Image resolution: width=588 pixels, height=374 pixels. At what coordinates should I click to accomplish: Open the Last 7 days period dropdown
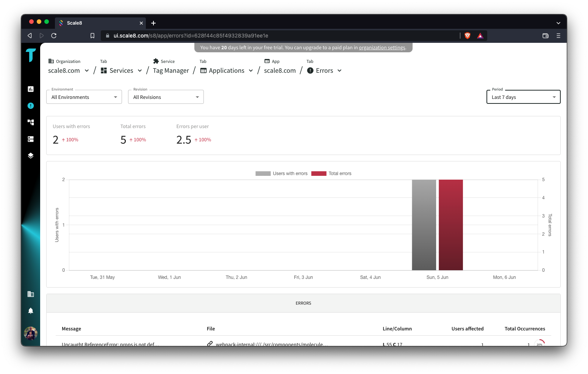523,97
